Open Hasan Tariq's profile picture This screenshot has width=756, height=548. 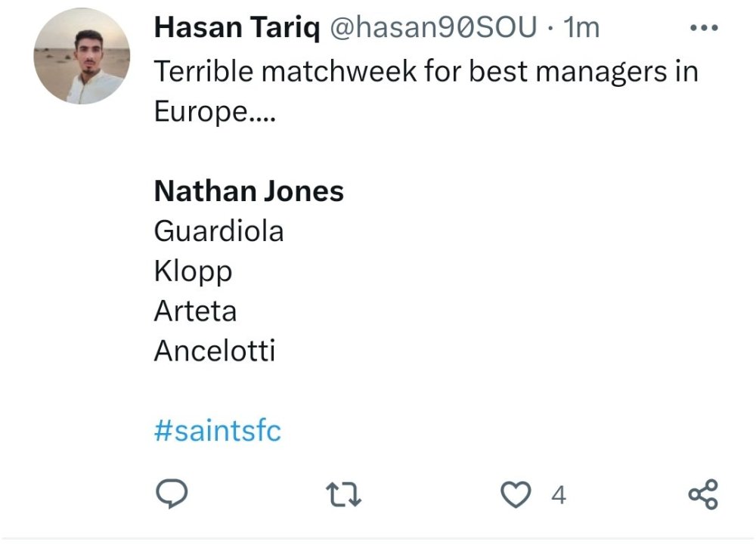(82, 56)
